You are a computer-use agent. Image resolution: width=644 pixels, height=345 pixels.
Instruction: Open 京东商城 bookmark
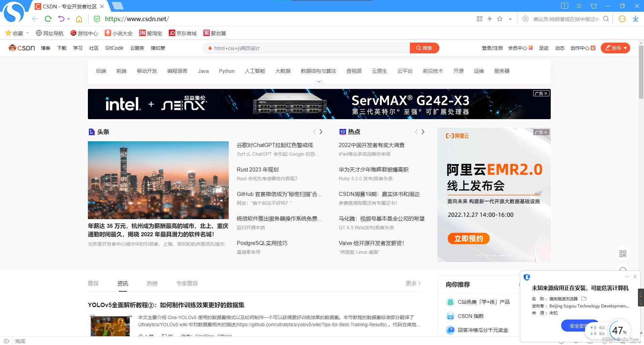click(x=183, y=33)
